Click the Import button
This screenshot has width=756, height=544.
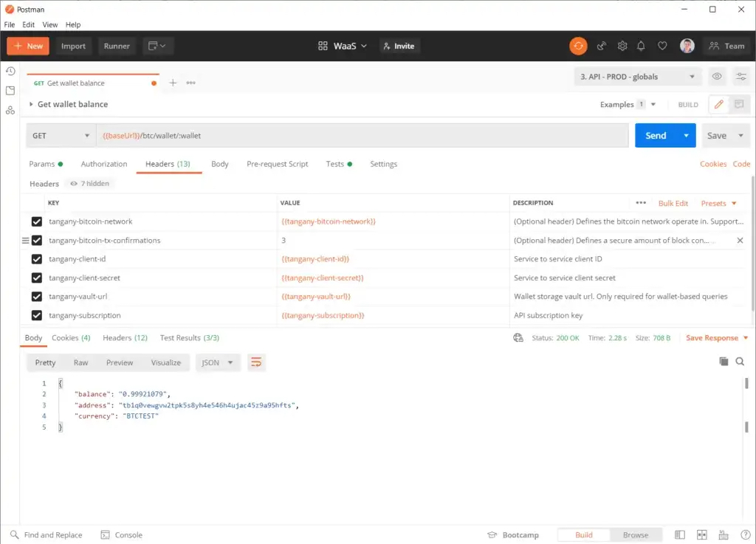73,47
